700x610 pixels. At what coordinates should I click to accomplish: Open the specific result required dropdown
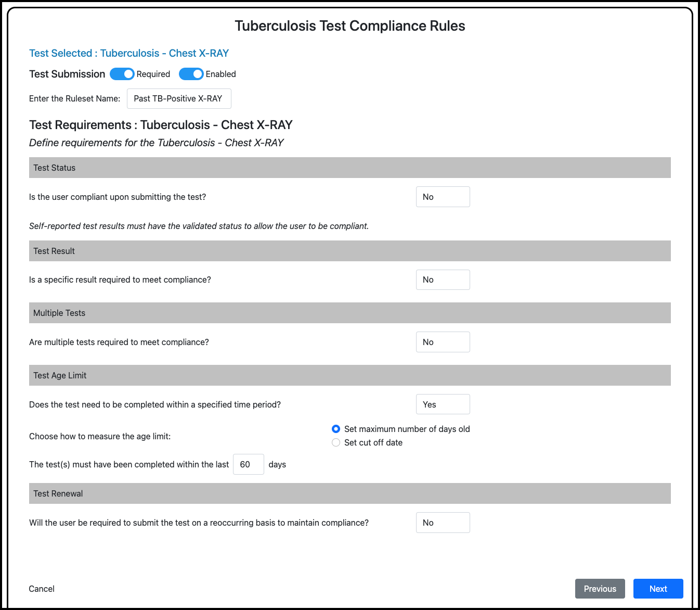[x=443, y=279]
